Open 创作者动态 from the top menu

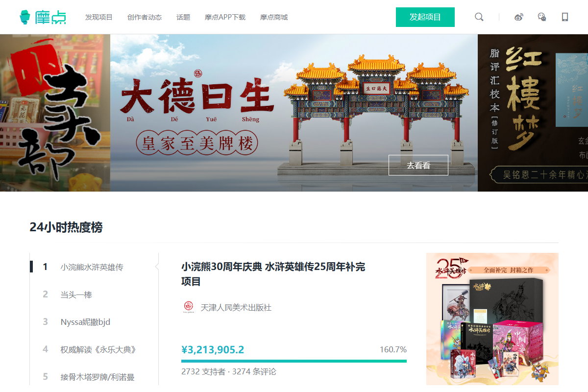click(x=144, y=17)
